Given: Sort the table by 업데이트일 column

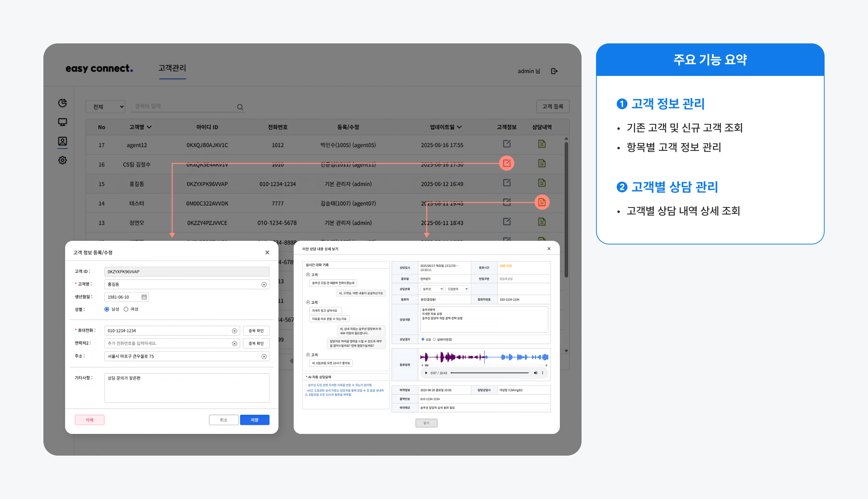Looking at the screenshot, I should pyautogui.click(x=446, y=127).
